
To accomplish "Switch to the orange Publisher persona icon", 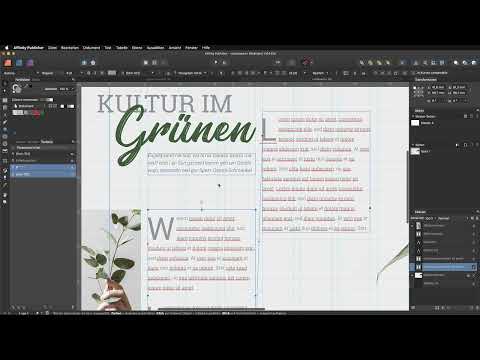I will pos(8,63).
